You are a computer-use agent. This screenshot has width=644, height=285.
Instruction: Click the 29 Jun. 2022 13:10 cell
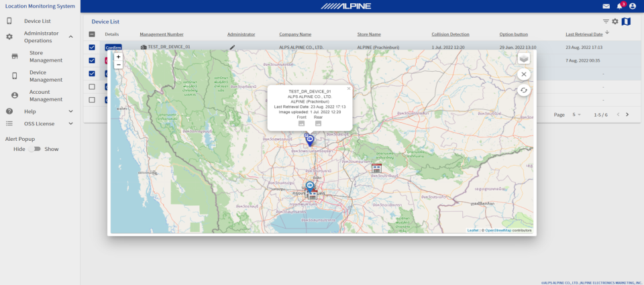(x=517, y=47)
